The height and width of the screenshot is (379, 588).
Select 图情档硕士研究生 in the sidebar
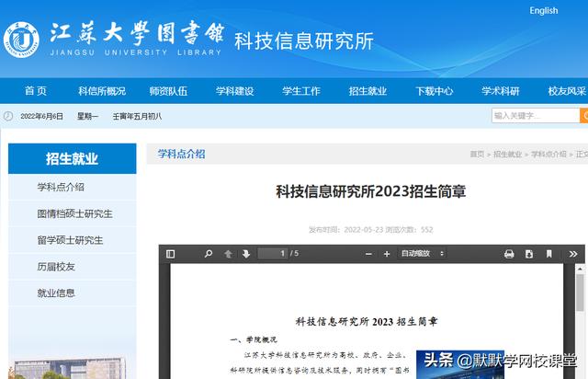73,213
